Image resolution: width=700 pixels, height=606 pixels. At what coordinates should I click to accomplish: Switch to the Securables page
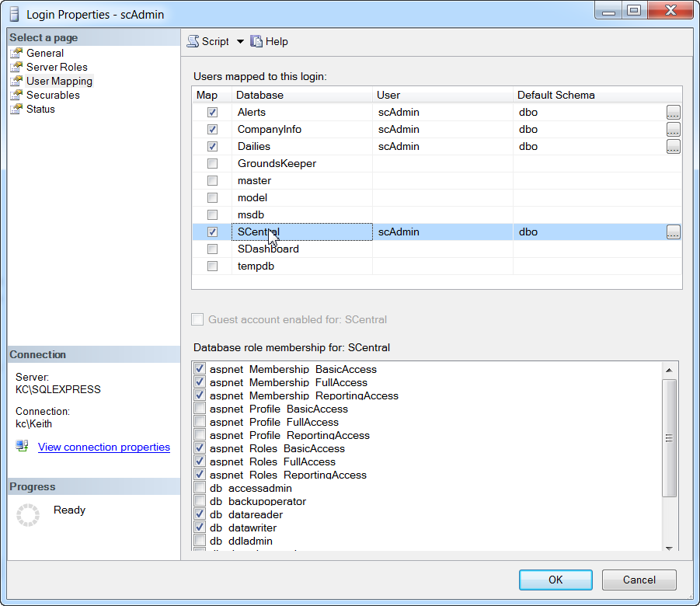[x=53, y=95]
